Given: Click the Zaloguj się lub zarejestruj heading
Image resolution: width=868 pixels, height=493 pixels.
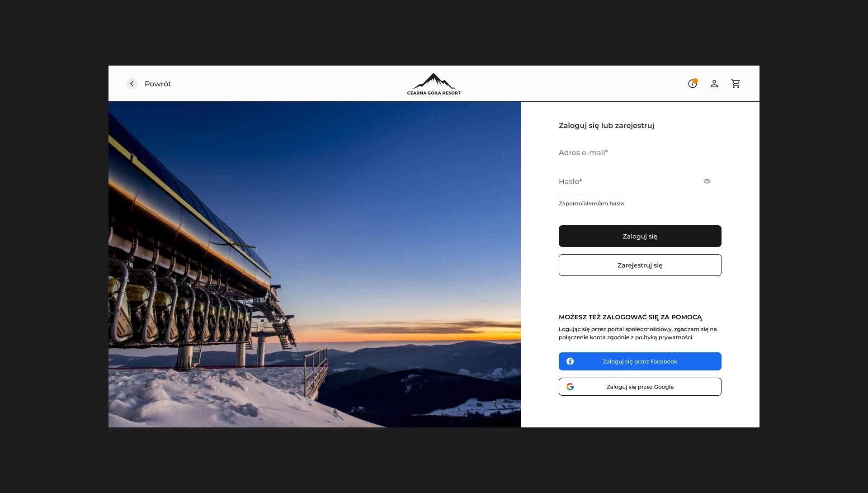Looking at the screenshot, I should 606,126.
